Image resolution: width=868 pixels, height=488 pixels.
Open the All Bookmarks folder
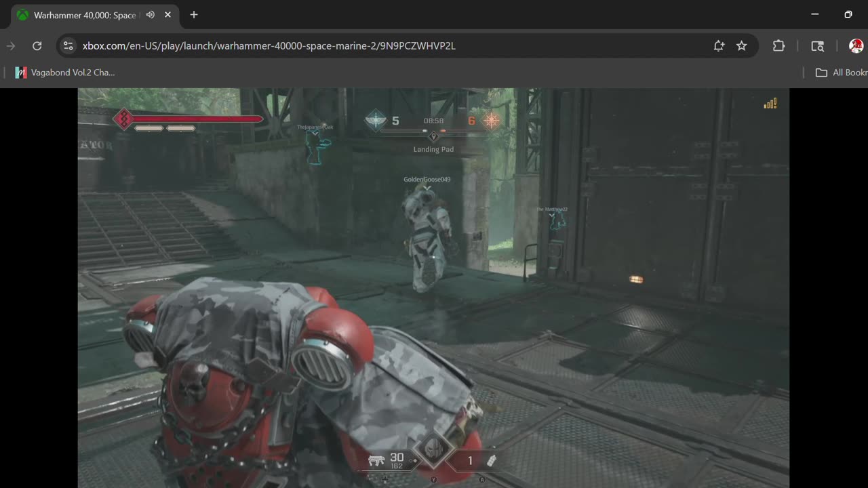click(841, 73)
